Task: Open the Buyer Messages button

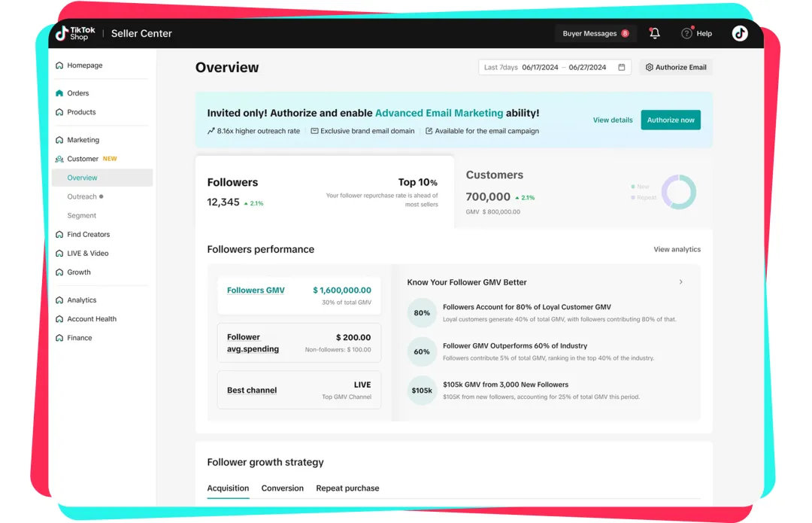Action: (x=595, y=33)
